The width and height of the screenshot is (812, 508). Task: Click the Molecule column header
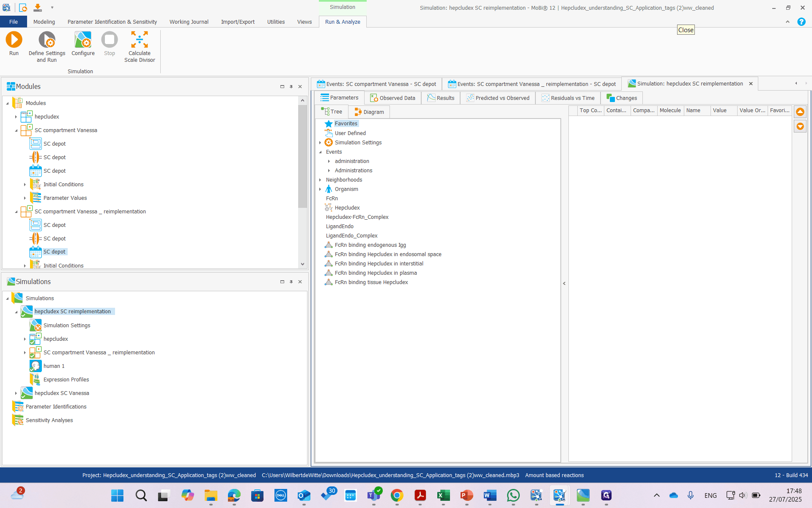[670, 110]
